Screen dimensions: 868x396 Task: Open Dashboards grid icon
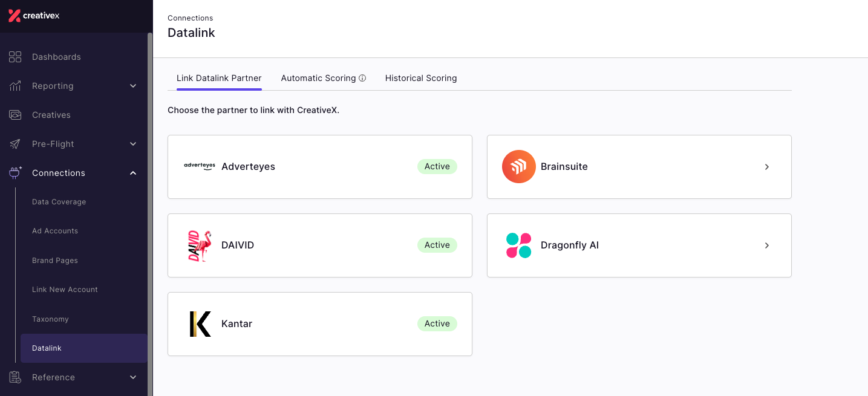point(15,57)
